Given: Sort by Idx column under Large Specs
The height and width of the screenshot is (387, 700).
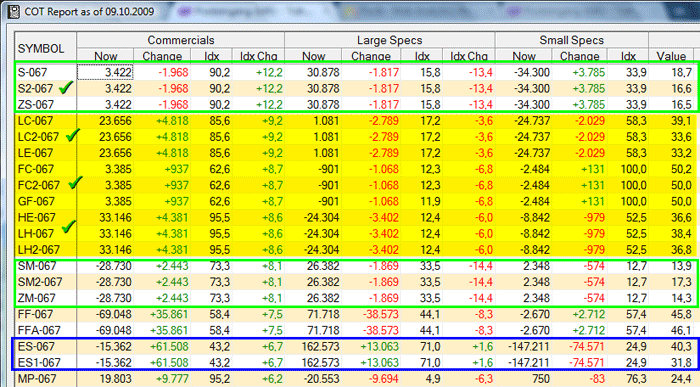Looking at the screenshot, I should point(422,56).
